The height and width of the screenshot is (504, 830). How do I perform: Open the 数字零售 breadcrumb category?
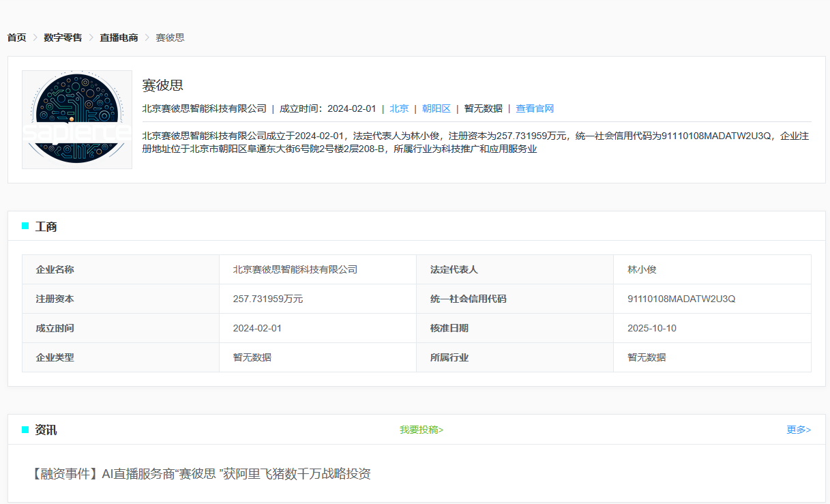click(x=63, y=38)
